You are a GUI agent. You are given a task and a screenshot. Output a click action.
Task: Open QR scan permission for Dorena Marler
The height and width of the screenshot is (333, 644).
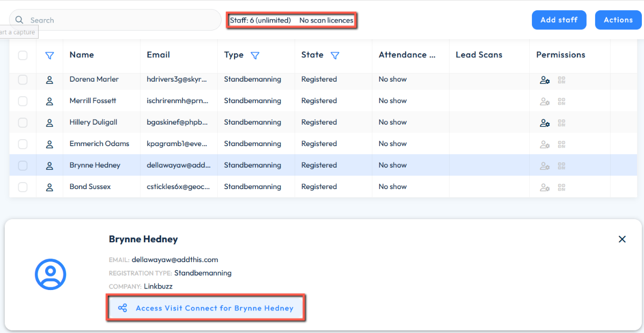[562, 80]
